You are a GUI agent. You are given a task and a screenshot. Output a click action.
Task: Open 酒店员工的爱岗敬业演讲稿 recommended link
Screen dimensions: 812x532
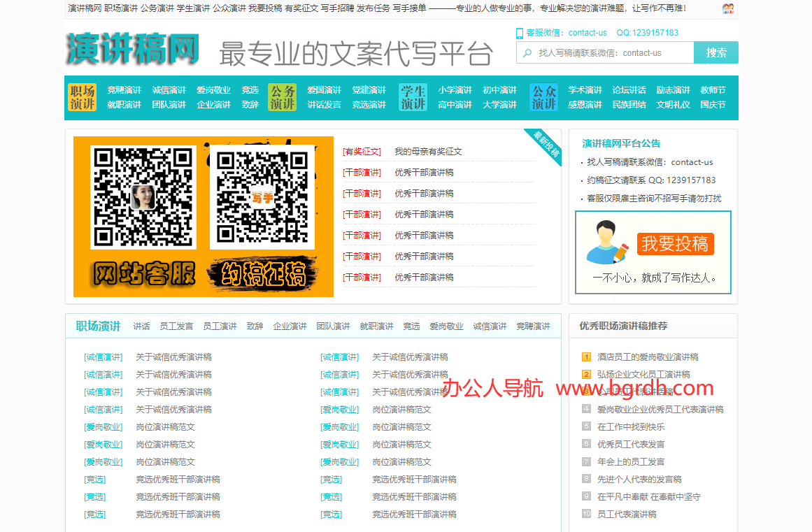click(648, 357)
